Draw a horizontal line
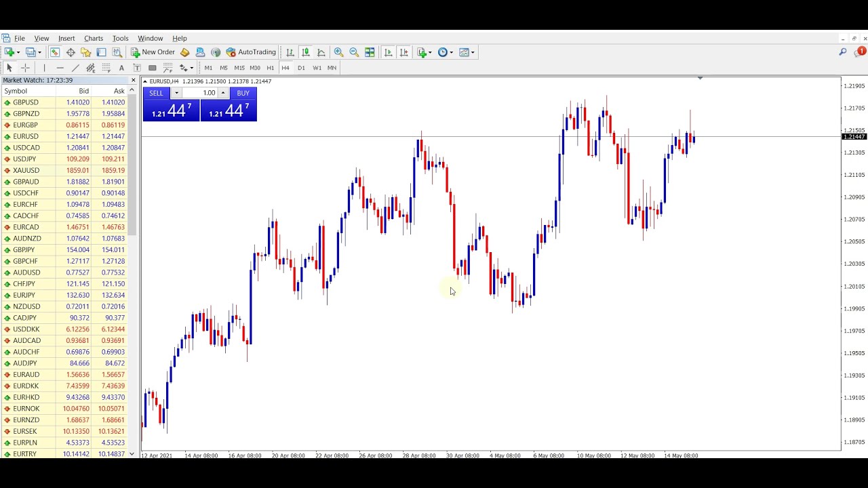The width and height of the screenshot is (868, 488). point(60,68)
